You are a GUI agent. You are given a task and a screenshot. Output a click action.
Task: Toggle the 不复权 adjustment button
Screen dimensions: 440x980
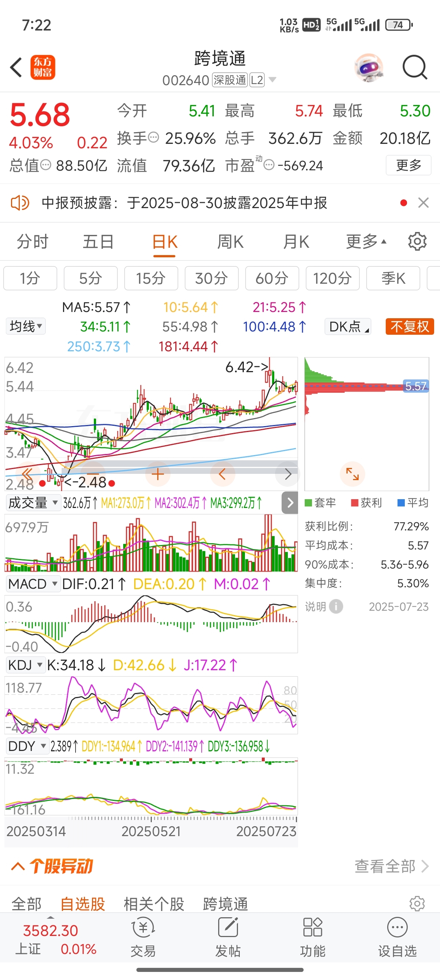(x=410, y=326)
